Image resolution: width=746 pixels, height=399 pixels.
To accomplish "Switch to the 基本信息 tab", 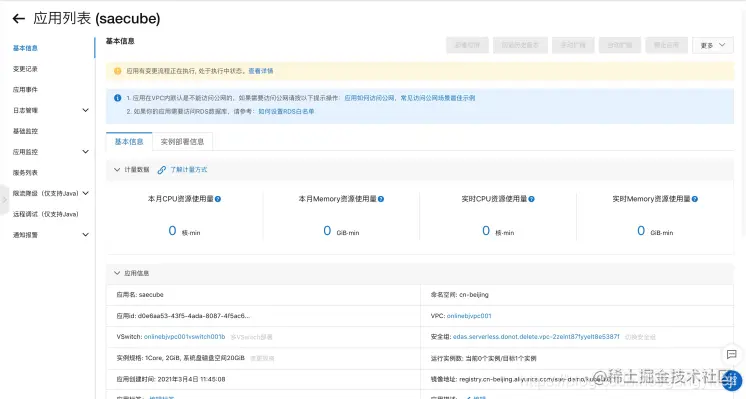I will [x=129, y=142].
